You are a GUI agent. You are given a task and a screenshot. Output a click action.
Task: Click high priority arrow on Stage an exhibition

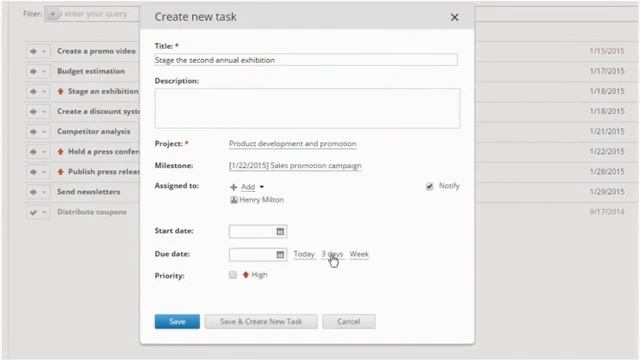click(60, 91)
